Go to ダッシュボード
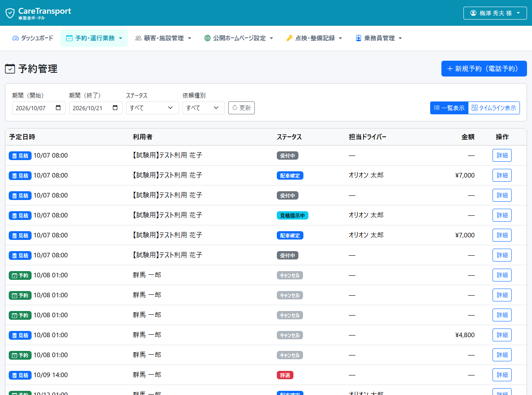This screenshot has height=395, width=532. pos(33,38)
